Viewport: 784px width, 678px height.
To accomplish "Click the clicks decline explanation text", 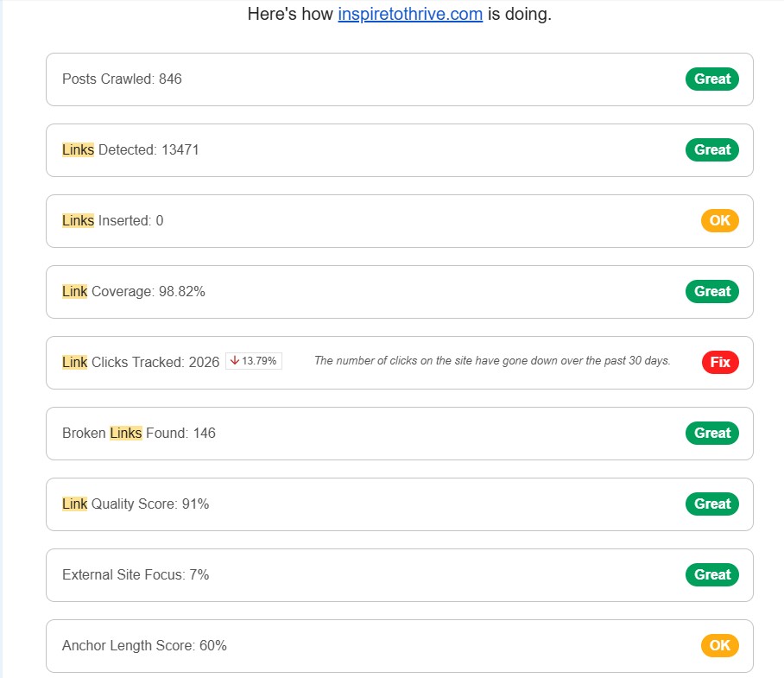I will coord(493,361).
